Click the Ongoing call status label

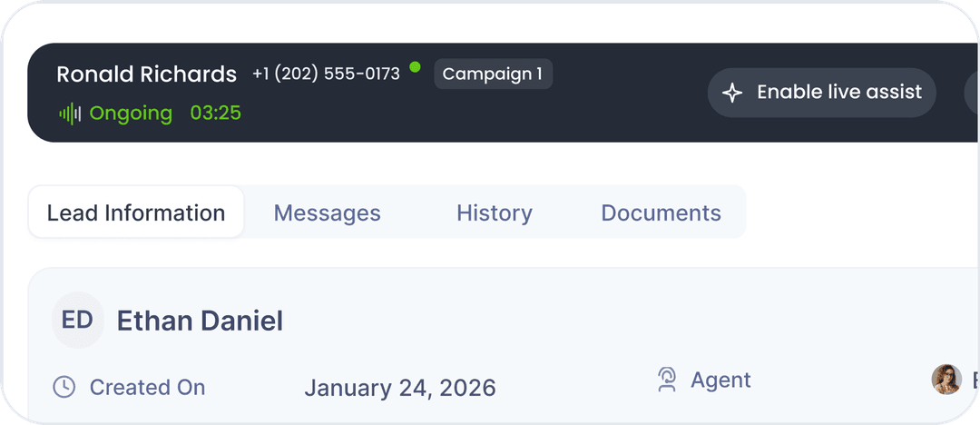131,114
